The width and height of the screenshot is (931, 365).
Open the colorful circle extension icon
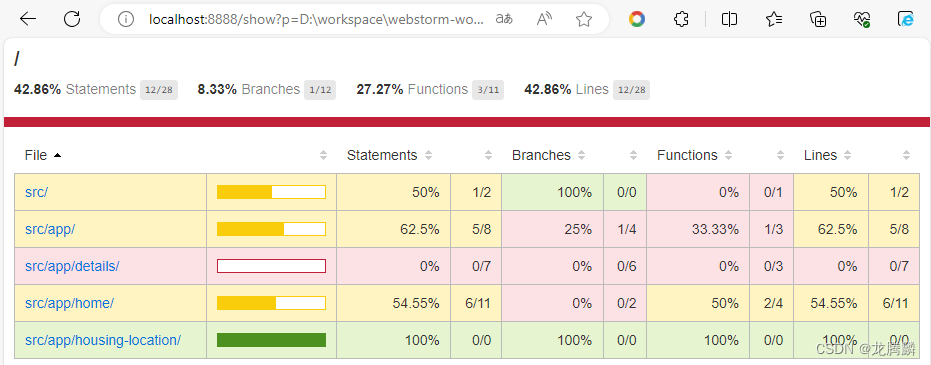point(637,20)
